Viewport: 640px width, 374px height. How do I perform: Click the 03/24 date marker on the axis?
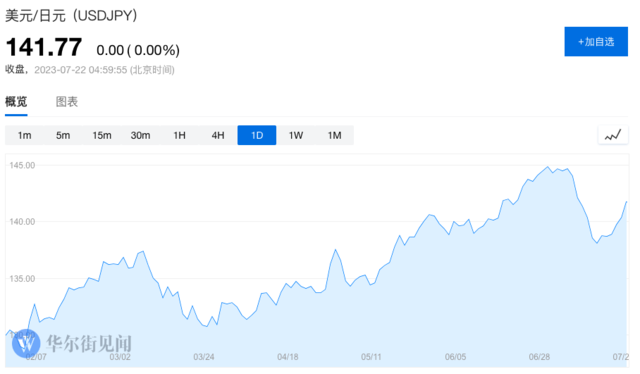click(204, 357)
